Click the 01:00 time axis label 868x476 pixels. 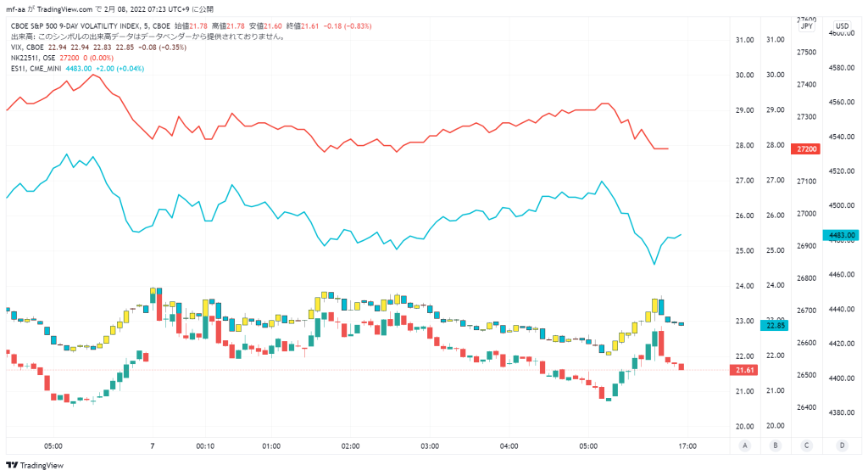(271, 446)
